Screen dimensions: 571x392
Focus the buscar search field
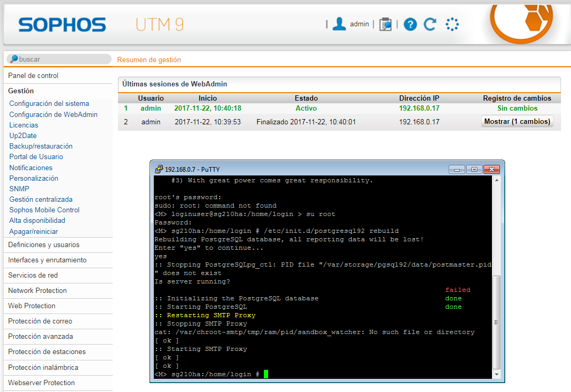point(59,59)
